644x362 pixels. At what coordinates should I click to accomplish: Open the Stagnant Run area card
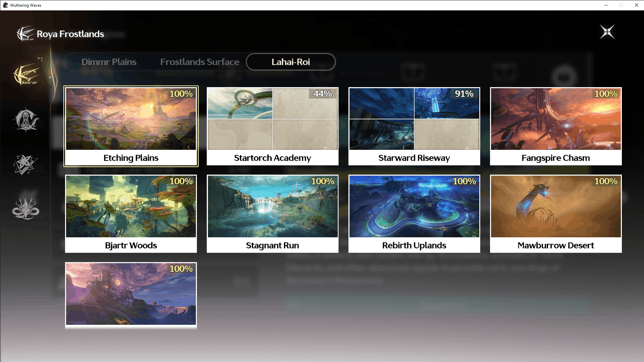(x=272, y=214)
